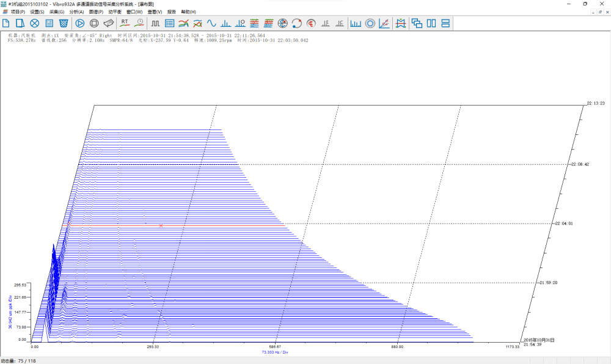Click the first gray cascade spectrum icon
This screenshot has width=611, height=364.
pos(326,23)
